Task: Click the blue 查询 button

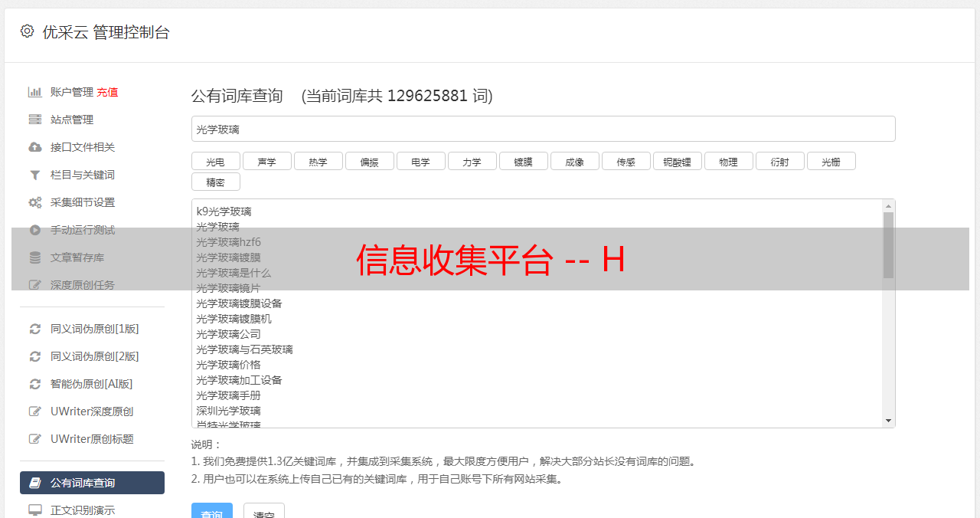Action: pos(211,512)
